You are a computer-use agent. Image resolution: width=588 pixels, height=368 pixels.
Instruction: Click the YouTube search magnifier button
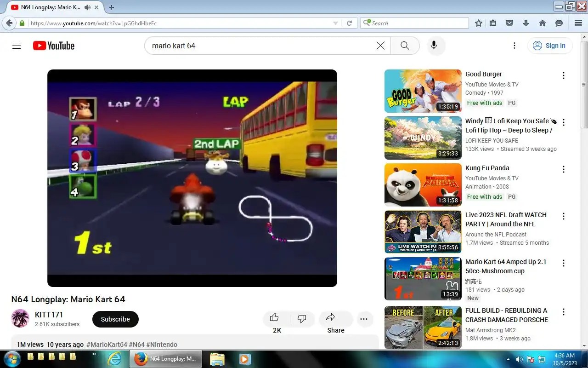click(x=405, y=46)
